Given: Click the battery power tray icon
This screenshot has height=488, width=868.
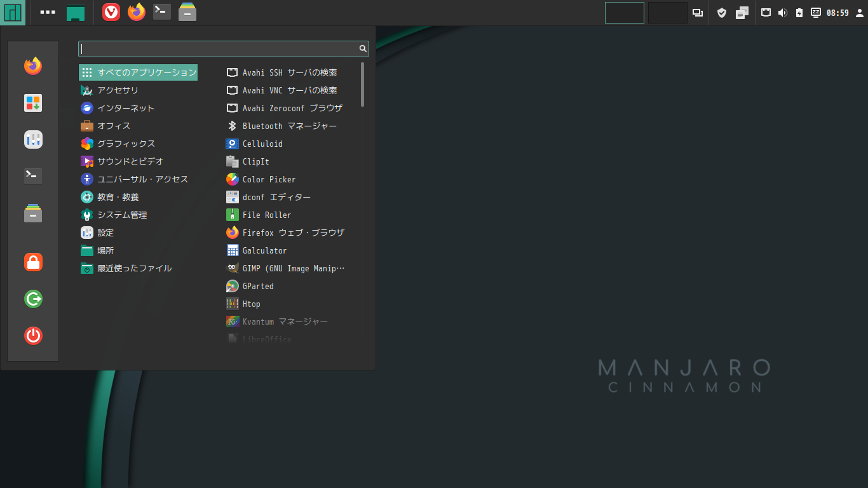Looking at the screenshot, I should tap(799, 13).
